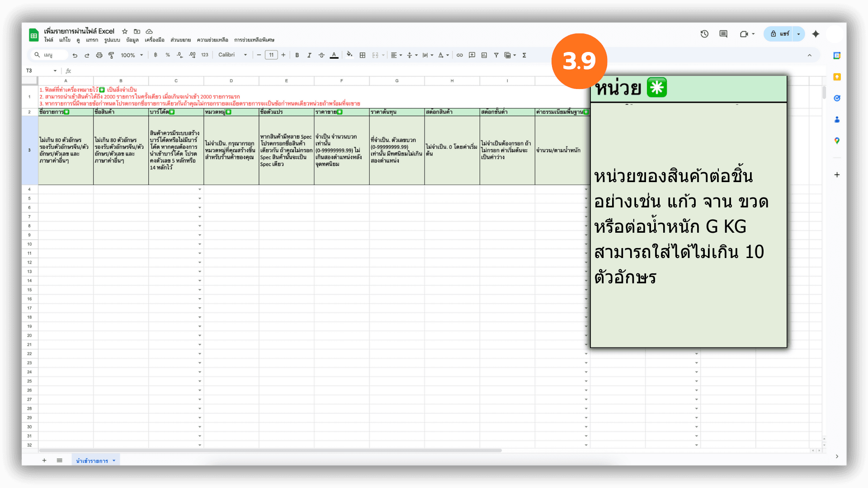868x488 pixels.
Task: Open the borders tool
Action: (362, 55)
